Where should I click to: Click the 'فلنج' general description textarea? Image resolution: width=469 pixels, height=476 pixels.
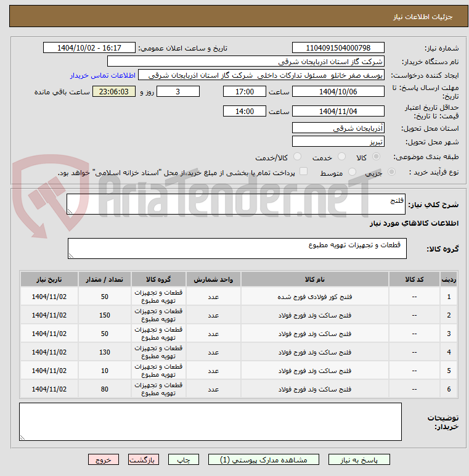(x=235, y=204)
